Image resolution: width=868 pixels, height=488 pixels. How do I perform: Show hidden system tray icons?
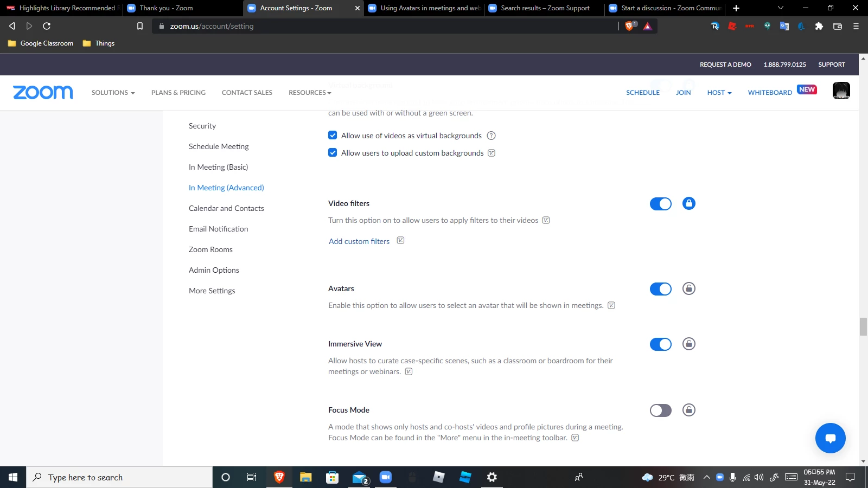[x=706, y=477]
